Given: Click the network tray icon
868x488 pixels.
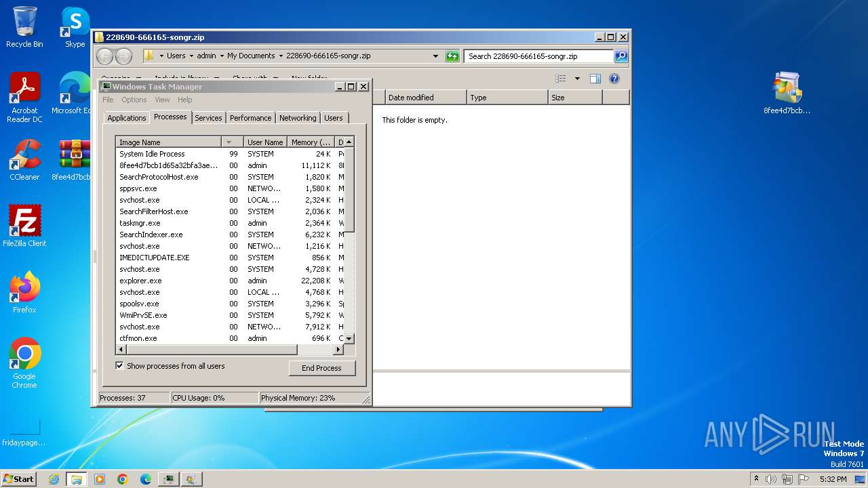Looking at the screenshot, I should (x=787, y=479).
